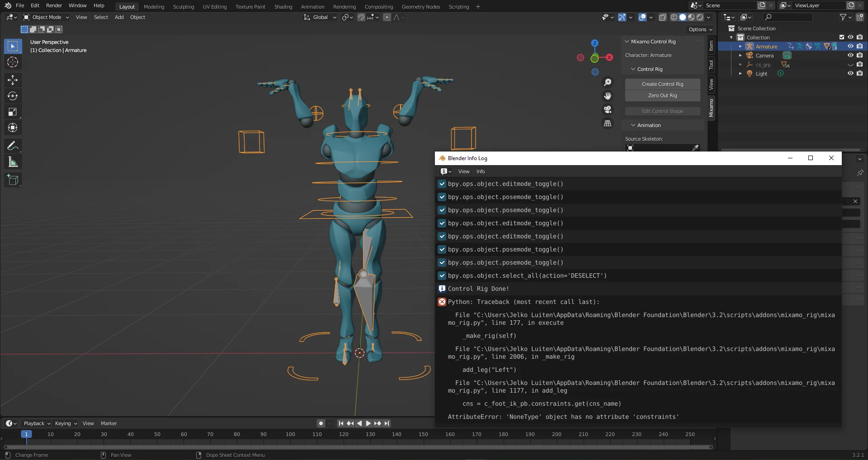This screenshot has height=460, width=868.
Task: Open Mixamo sidebar tab
Action: pyautogui.click(x=711, y=108)
